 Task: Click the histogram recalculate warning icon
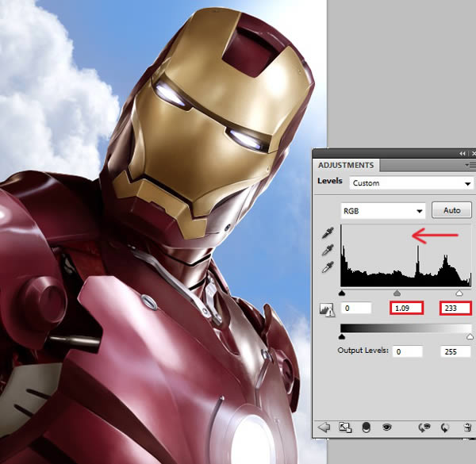click(x=327, y=310)
